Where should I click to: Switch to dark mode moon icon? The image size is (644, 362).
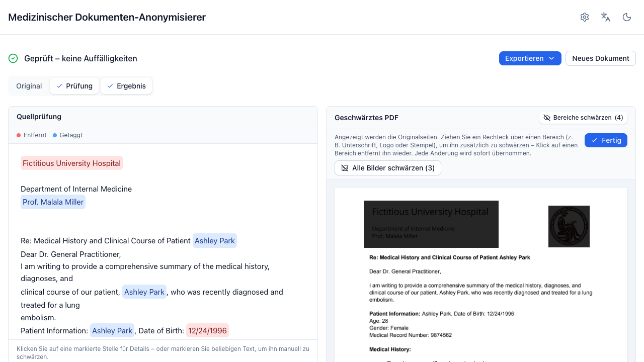(627, 17)
